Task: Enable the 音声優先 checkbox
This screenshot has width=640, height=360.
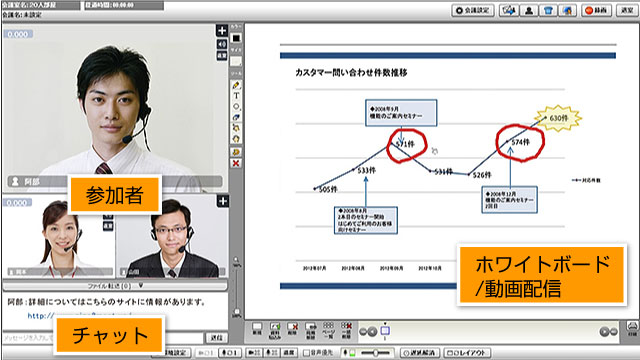Action: pos(306,352)
